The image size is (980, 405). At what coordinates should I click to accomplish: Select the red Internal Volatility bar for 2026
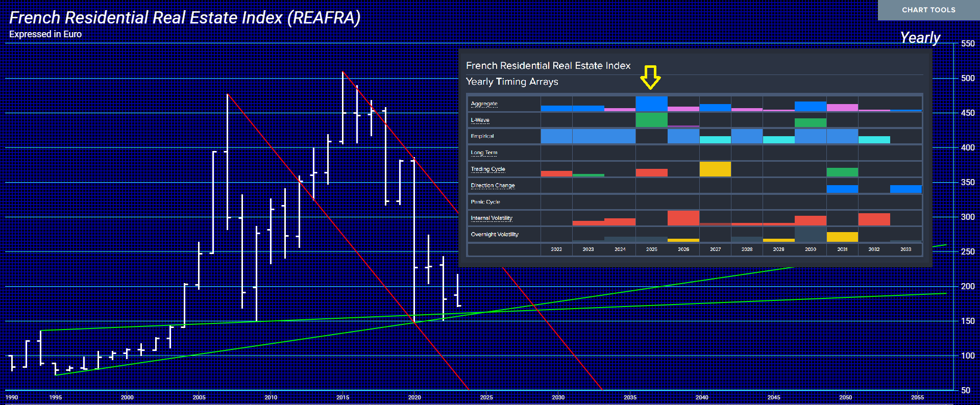(x=683, y=218)
